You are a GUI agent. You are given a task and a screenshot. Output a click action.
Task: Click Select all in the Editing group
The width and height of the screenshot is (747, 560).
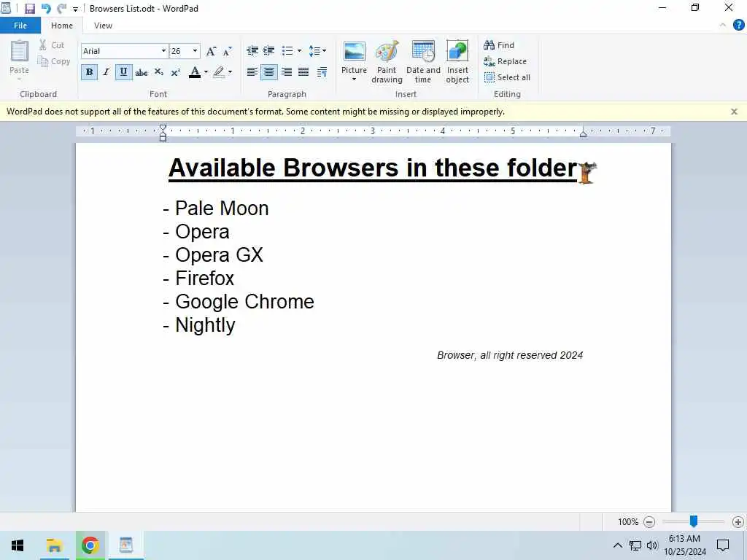coord(507,77)
